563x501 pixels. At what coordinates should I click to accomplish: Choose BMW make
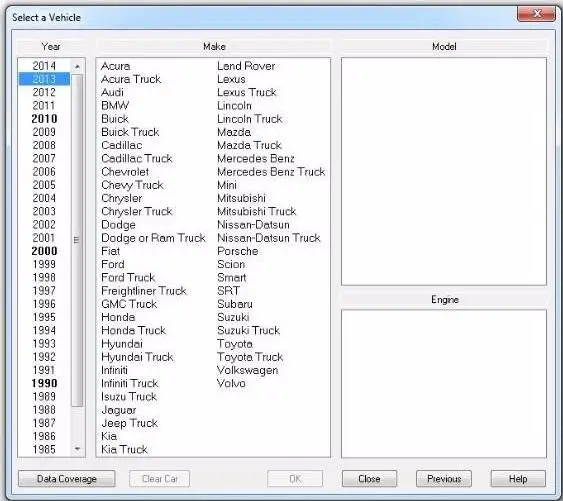point(115,106)
